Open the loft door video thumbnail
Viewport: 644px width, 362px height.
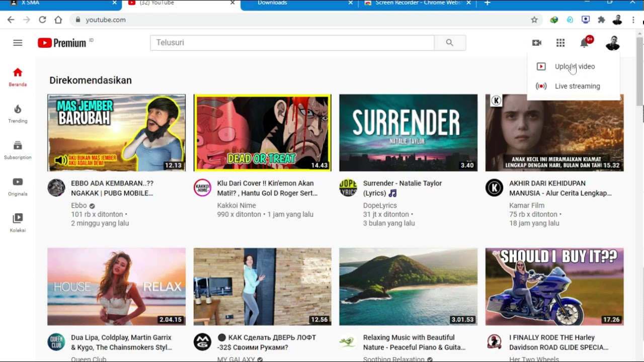(x=263, y=287)
